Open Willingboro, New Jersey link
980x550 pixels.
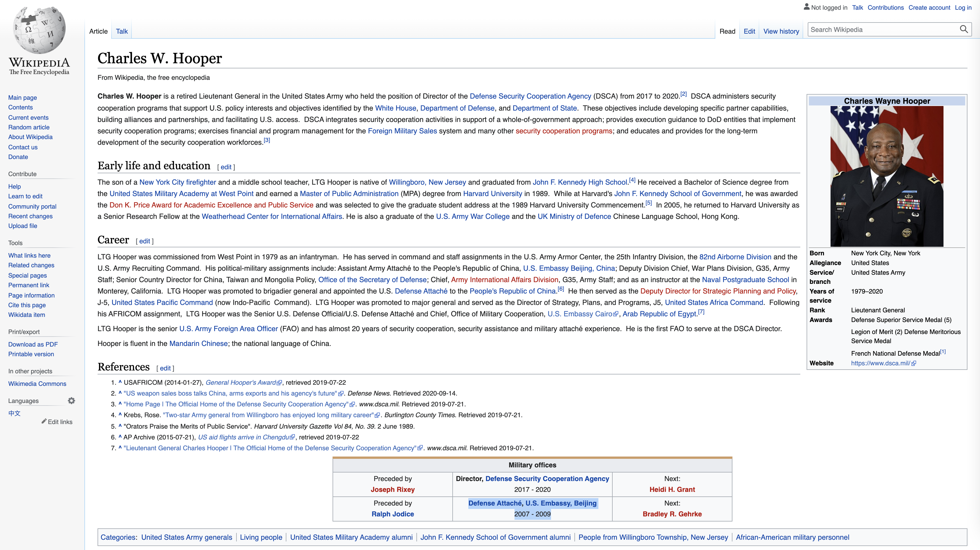point(427,182)
